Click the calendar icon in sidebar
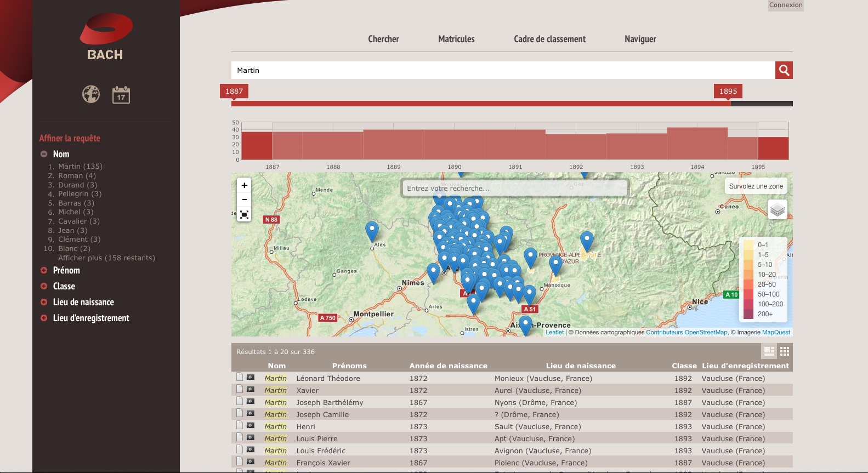This screenshot has height=473, width=868. [x=121, y=95]
